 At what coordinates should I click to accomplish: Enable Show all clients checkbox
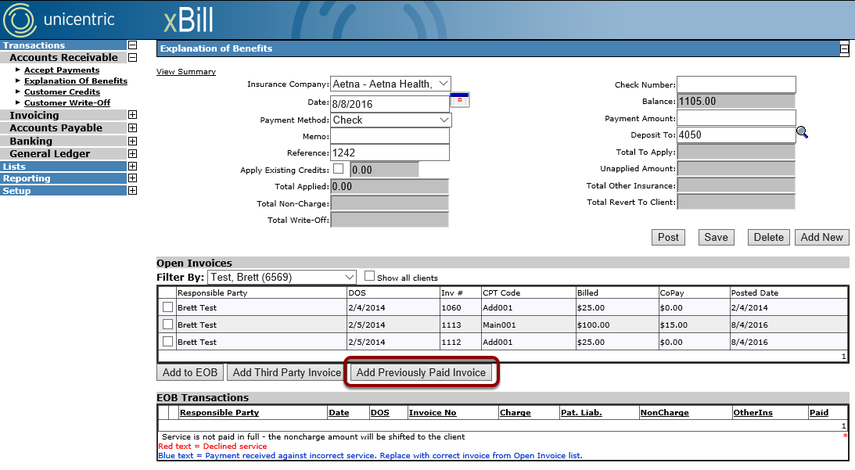point(369,276)
